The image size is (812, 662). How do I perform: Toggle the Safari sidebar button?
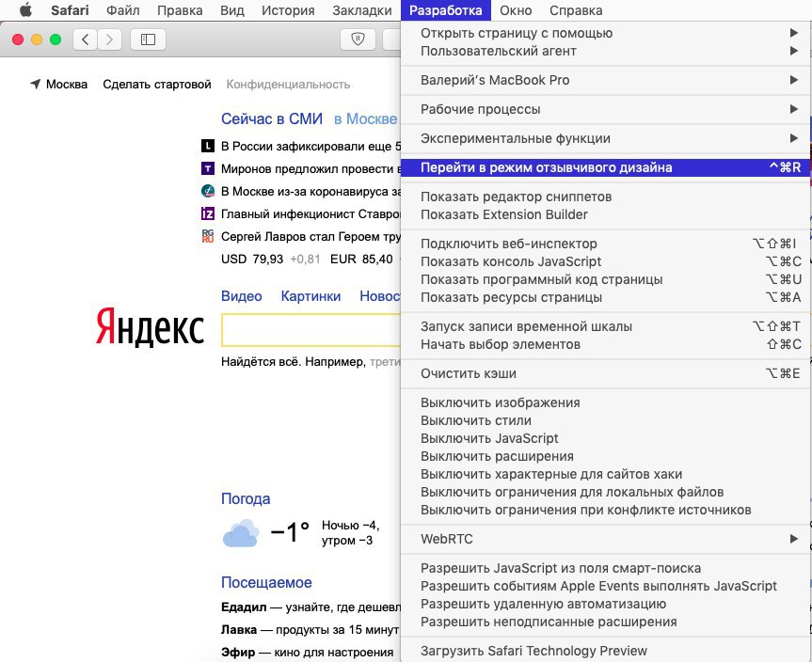click(148, 39)
